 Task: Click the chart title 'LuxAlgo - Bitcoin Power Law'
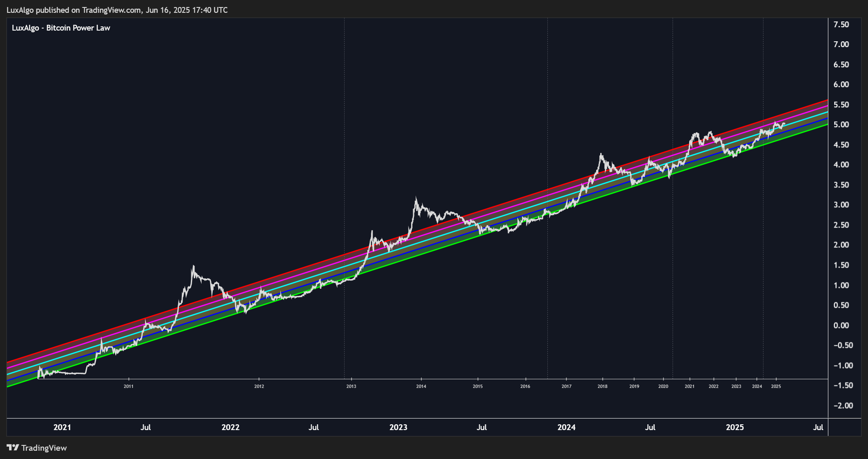(x=61, y=28)
